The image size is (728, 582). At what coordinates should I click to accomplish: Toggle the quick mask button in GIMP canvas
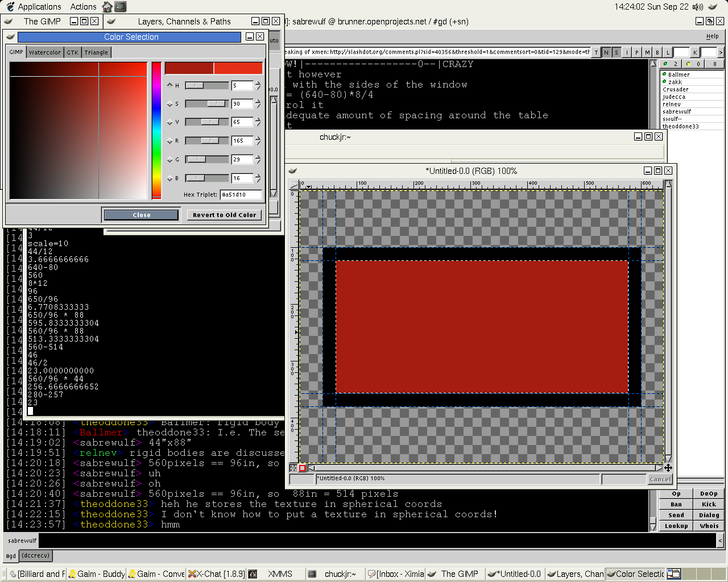pyautogui.click(x=303, y=468)
